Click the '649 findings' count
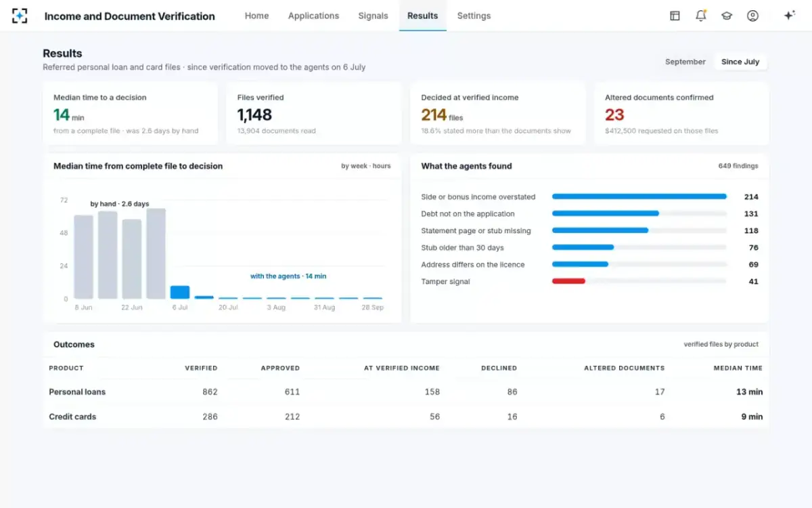Screen dimensions: 812x508 [x=738, y=166]
